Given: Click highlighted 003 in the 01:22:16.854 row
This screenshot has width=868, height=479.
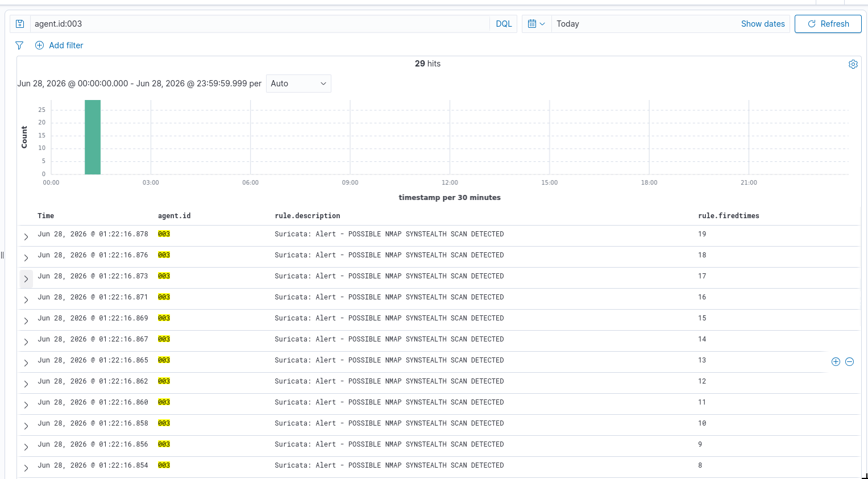Looking at the screenshot, I should click(x=164, y=465).
